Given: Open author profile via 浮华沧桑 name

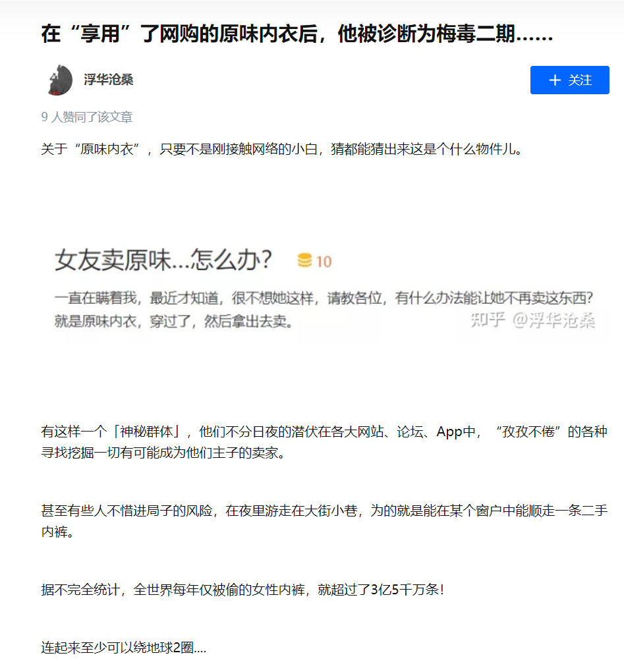Looking at the screenshot, I should (109, 80).
